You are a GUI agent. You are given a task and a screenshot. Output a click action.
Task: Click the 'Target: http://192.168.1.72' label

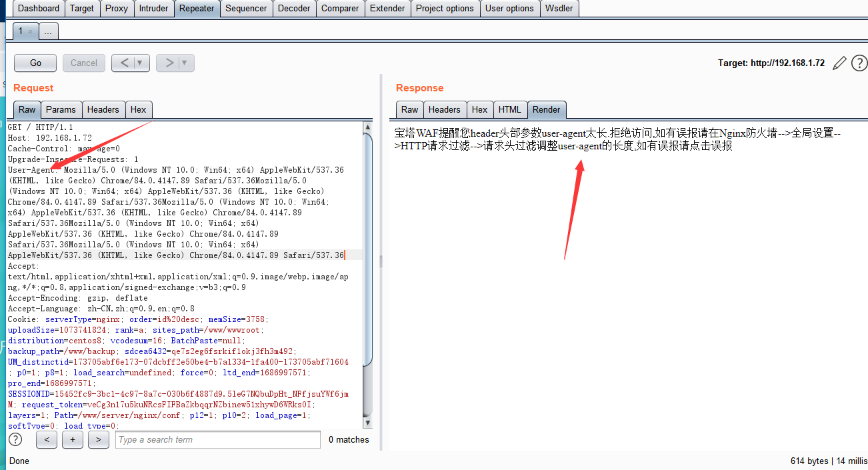771,63
